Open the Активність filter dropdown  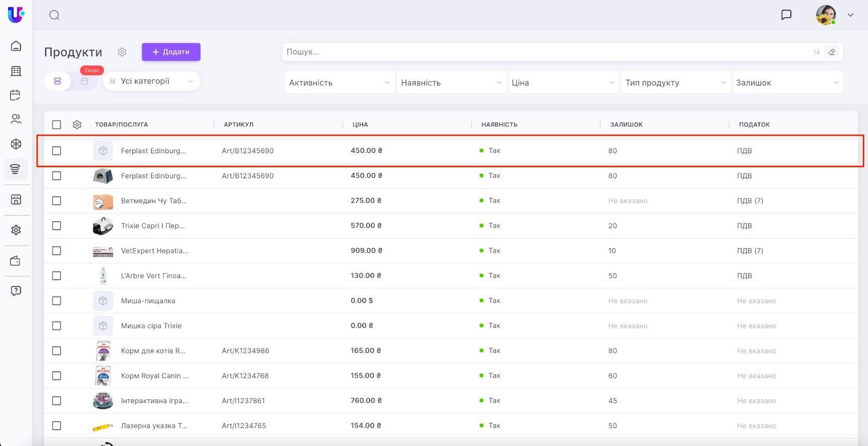point(340,82)
